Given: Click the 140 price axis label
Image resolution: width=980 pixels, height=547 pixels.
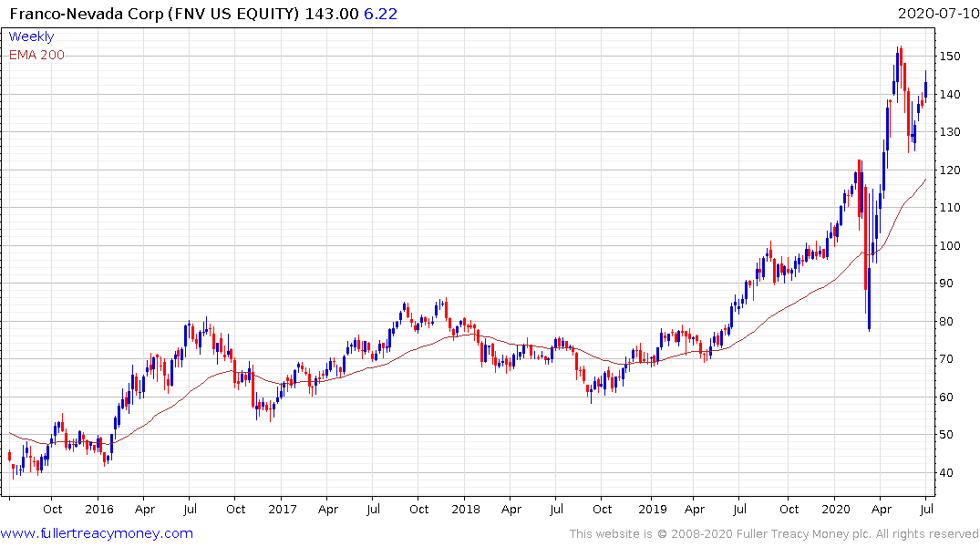Looking at the screenshot, I should [x=950, y=95].
